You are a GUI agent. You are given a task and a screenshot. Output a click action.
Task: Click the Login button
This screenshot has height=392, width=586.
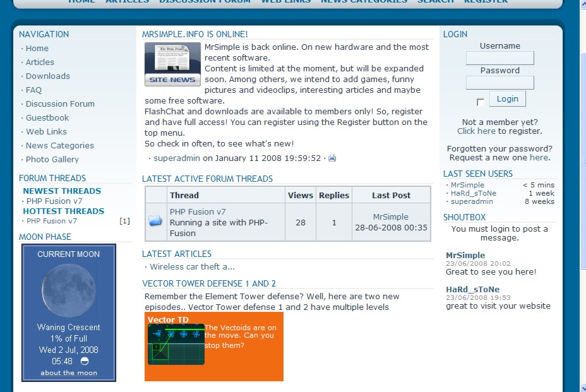507,99
